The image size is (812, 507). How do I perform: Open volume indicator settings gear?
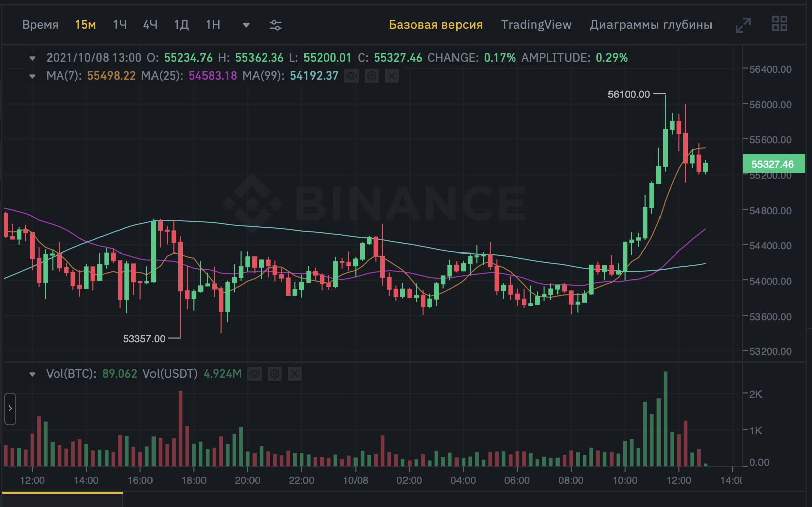pyautogui.click(x=275, y=374)
